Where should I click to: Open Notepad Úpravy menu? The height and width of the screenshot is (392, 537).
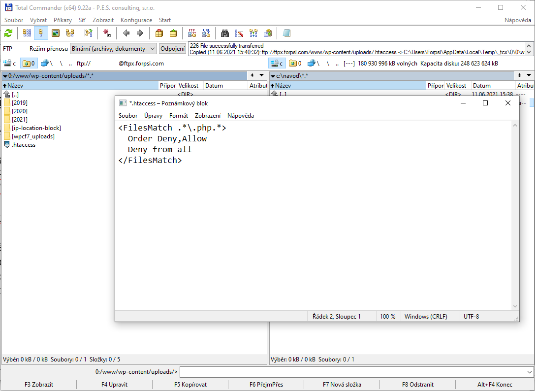(x=153, y=116)
